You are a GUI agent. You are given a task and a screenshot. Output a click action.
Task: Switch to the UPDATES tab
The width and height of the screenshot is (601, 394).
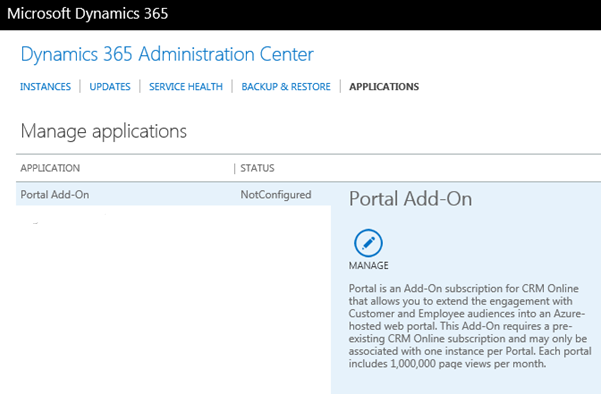(x=110, y=87)
